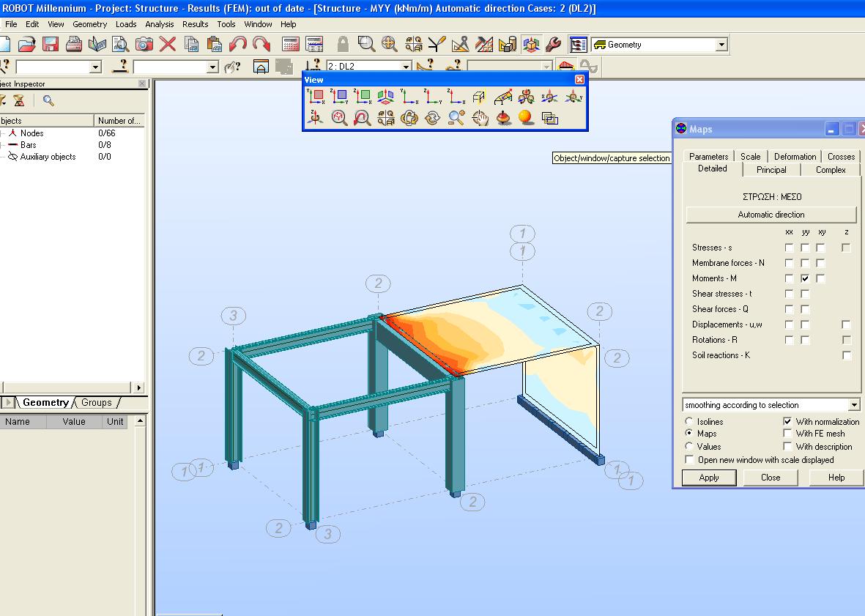Open the node selection dropdown in second toolbar

click(x=95, y=67)
